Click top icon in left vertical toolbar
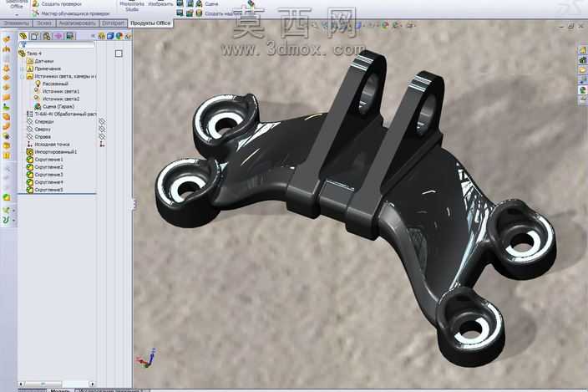Viewport: 588px width, 392px height. tap(7, 39)
